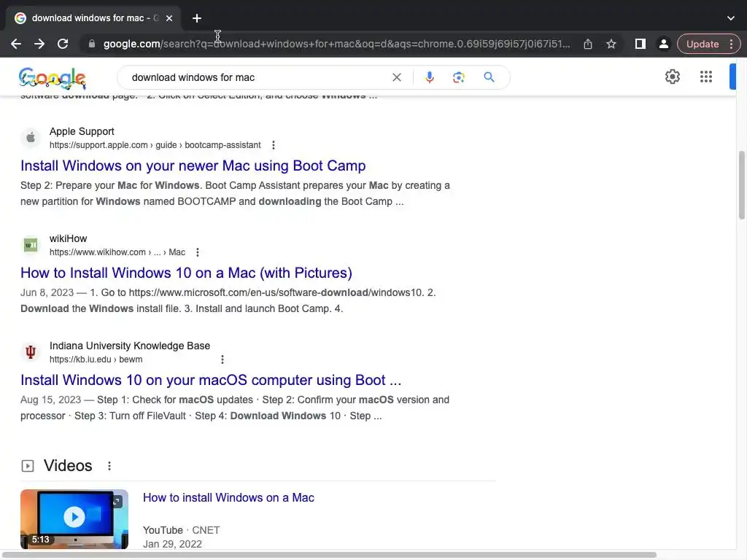Expand the video preview icon on thumbnail
This screenshot has width=747, height=560.
tap(117, 501)
